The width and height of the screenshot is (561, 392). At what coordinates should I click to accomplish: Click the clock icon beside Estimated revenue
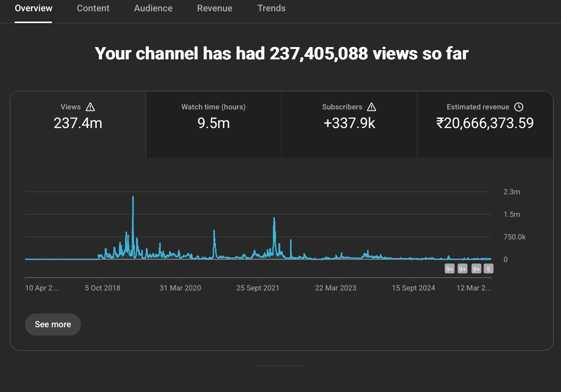[519, 107]
